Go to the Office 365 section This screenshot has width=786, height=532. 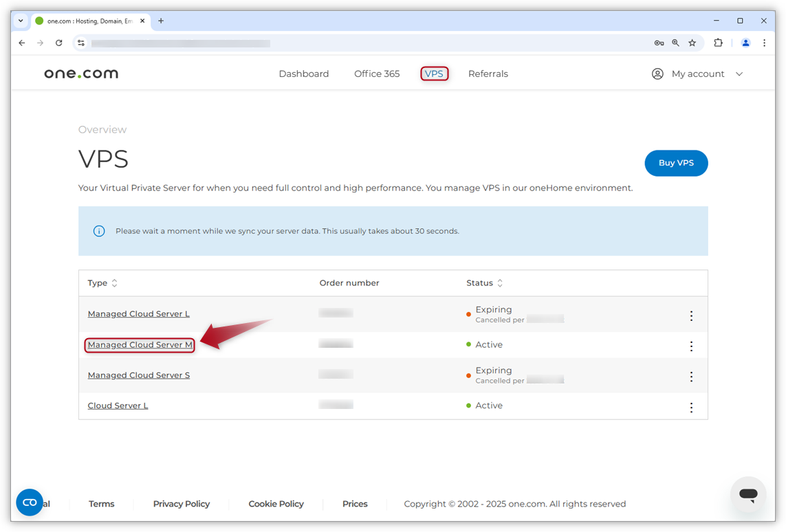coord(376,74)
